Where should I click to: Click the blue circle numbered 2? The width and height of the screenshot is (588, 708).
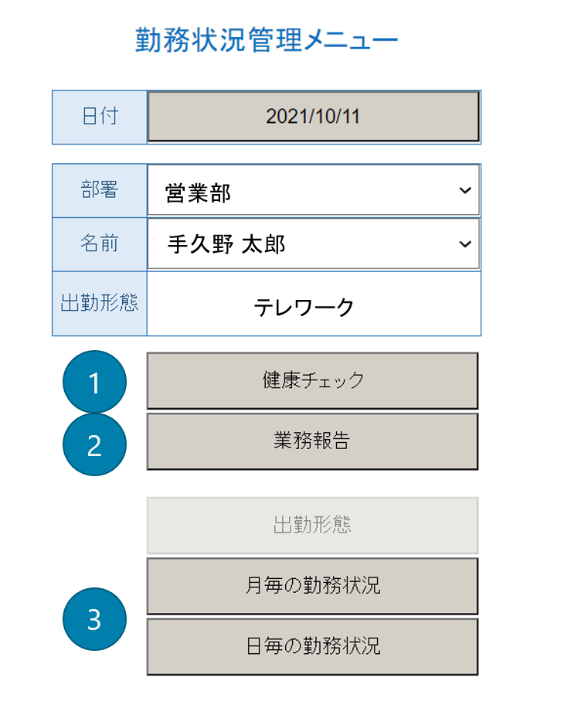[94, 444]
